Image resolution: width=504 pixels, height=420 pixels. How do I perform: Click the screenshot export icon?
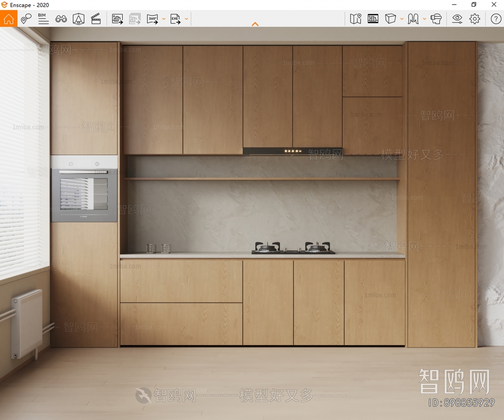point(117,19)
